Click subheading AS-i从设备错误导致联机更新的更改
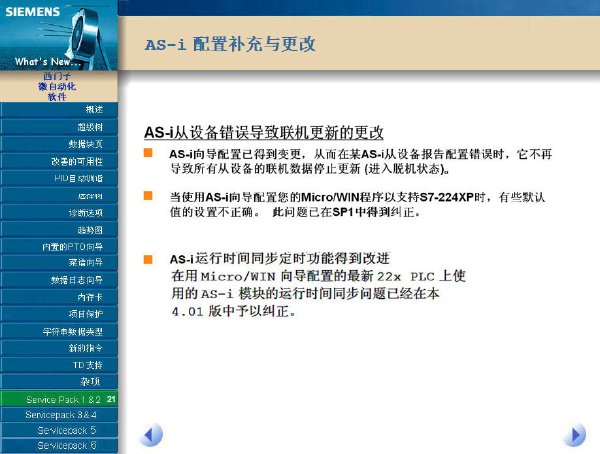The height and width of the screenshot is (454, 600). click(264, 132)
